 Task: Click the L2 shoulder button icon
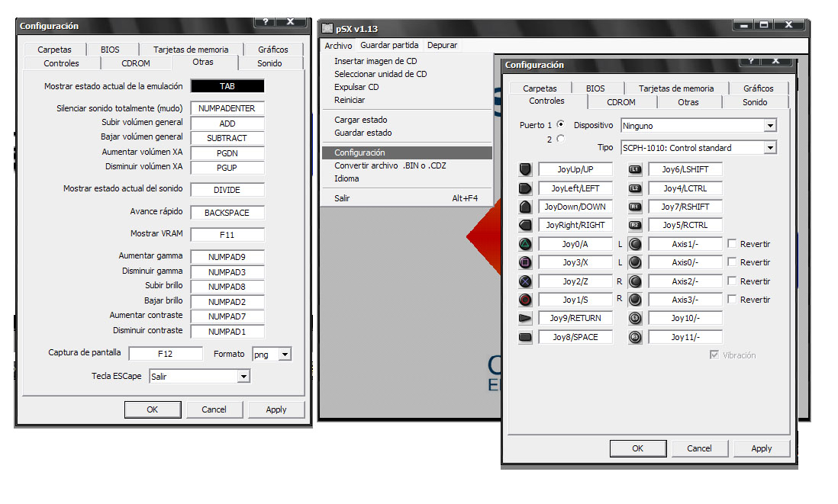click(x=635, y=188)
